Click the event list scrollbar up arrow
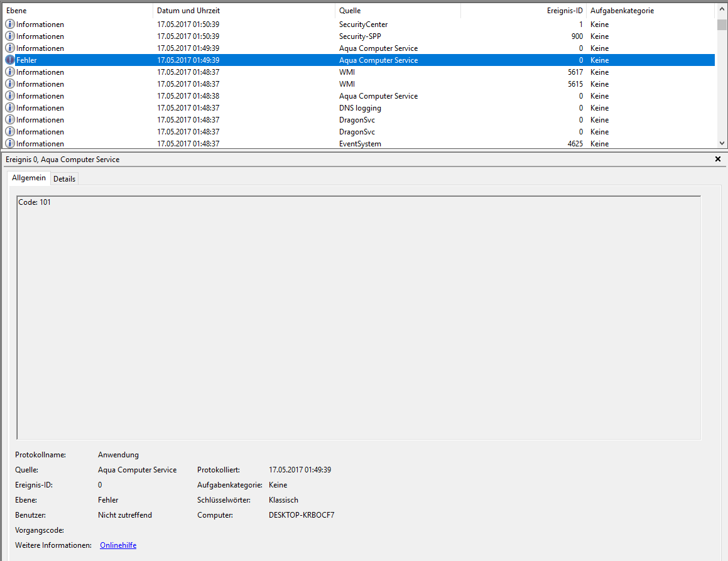This screenshot has height=561, width=728. coord(722,9)
